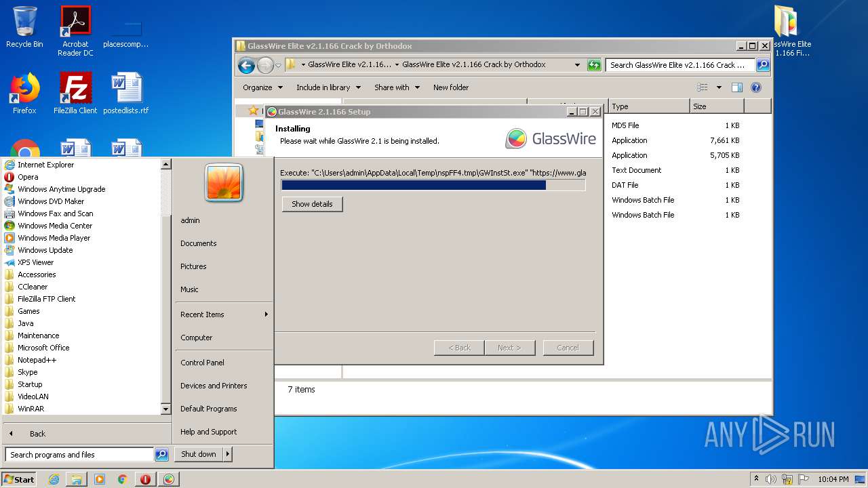The height and width of the screenshot is (488, 868).
Task: Open Acrobat Reader DC desktop shortcut
Action: [75, 31]
